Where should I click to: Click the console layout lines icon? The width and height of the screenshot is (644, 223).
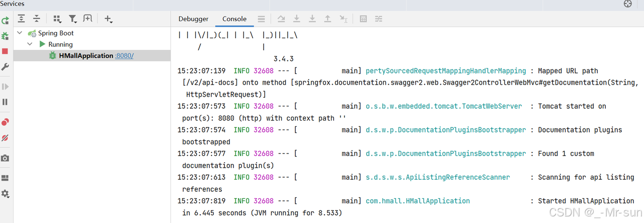261,19
